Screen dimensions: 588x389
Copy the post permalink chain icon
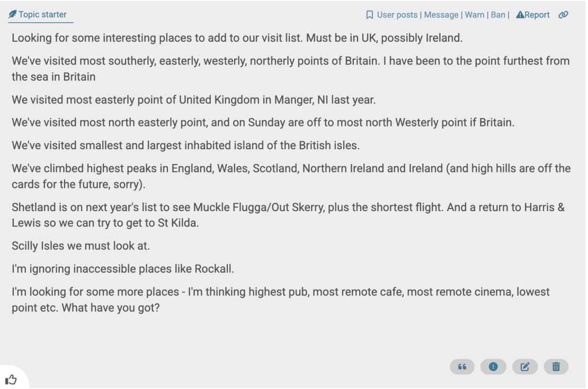point(563,15)
